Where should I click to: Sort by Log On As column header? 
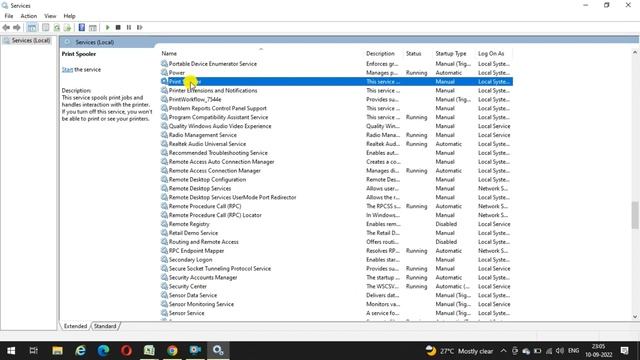click(x=491, y=53)
